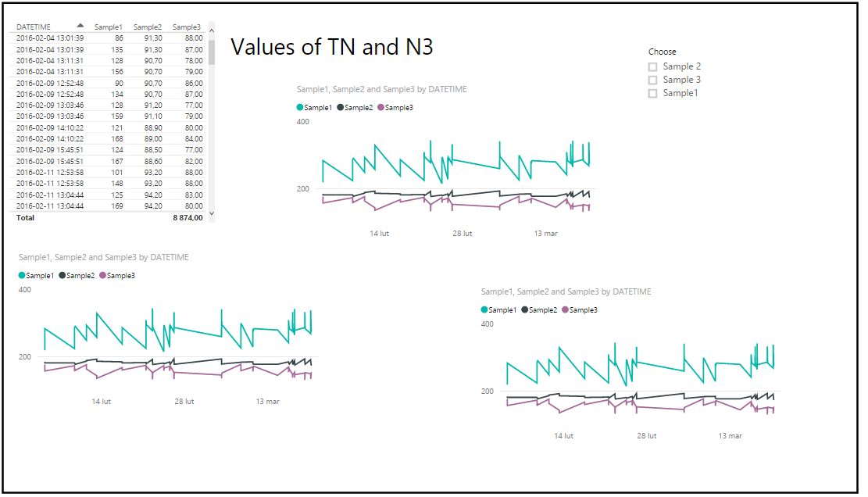Tick the Sample 3 checkbox in the Choose slicer

click(652, 80)
